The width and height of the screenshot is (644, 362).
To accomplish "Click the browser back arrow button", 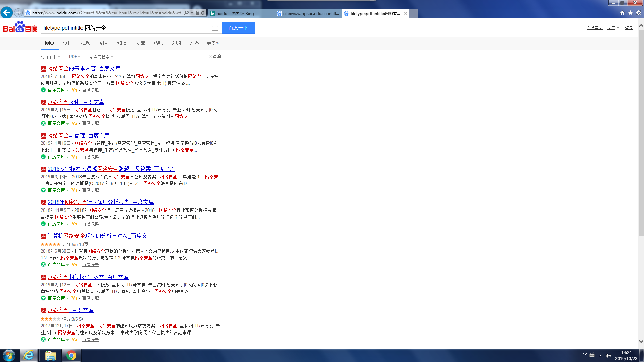I will tap(7, 13).
